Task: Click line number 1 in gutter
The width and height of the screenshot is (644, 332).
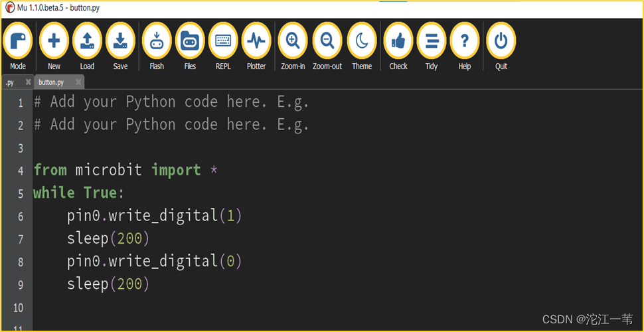Action: [x=21, y=102]
